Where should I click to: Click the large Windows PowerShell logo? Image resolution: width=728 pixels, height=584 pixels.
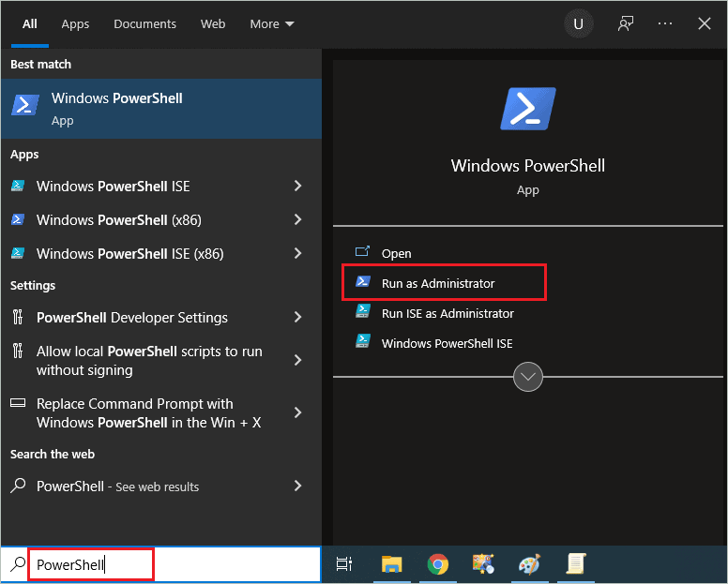pyautogui.click(x=527, y=109)
